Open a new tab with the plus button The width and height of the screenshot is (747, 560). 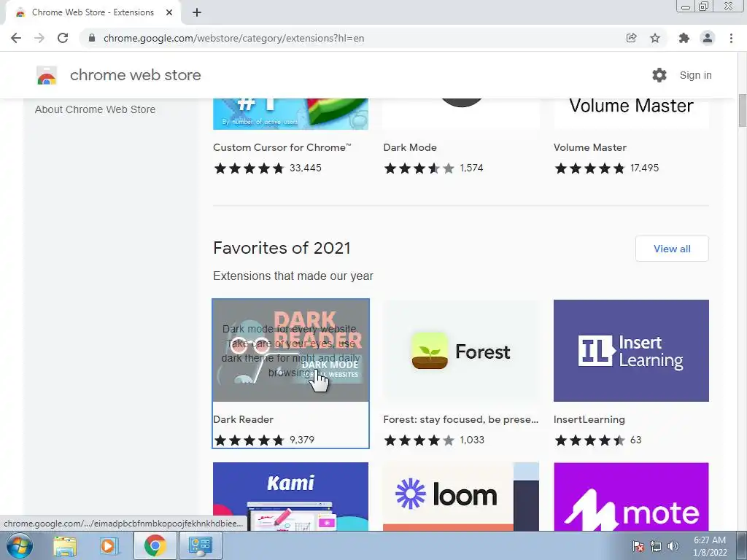(x=197, y=12)
